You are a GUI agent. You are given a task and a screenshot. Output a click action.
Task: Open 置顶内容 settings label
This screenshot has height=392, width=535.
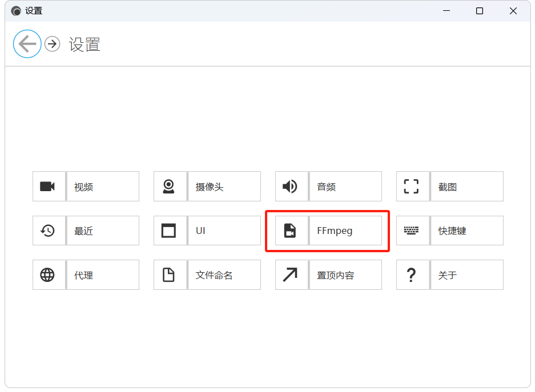(335, 276)
